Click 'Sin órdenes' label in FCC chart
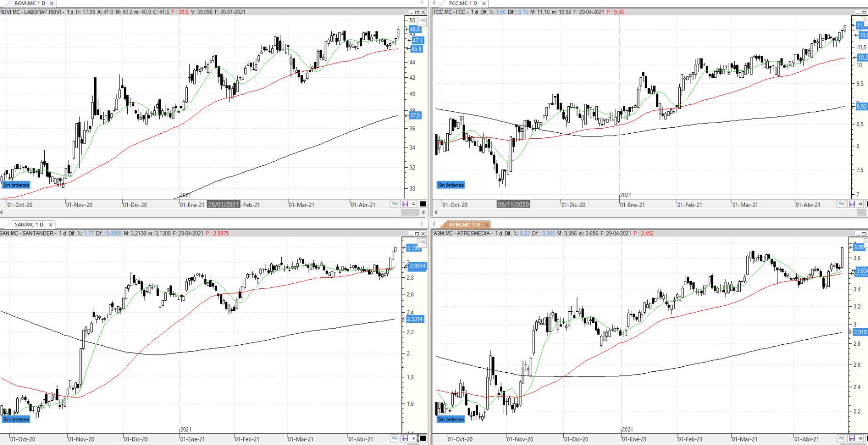This screenshot has width=868, height=445. coord(451,185)
